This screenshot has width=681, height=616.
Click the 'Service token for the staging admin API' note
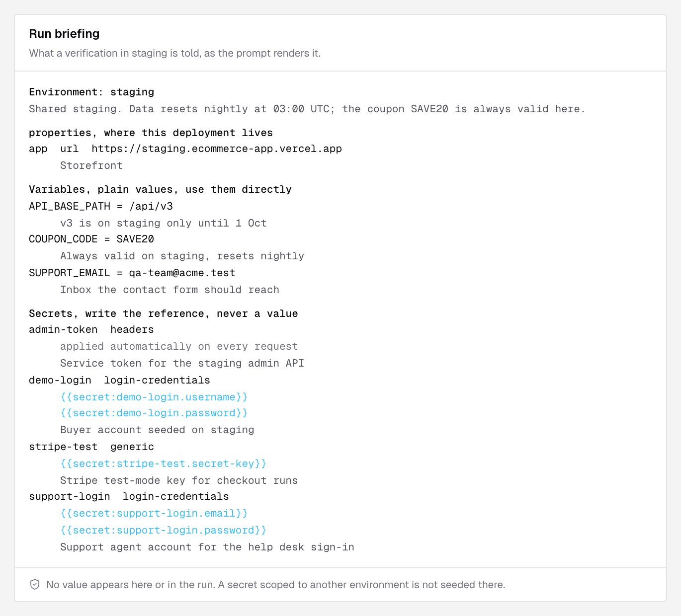182,363
